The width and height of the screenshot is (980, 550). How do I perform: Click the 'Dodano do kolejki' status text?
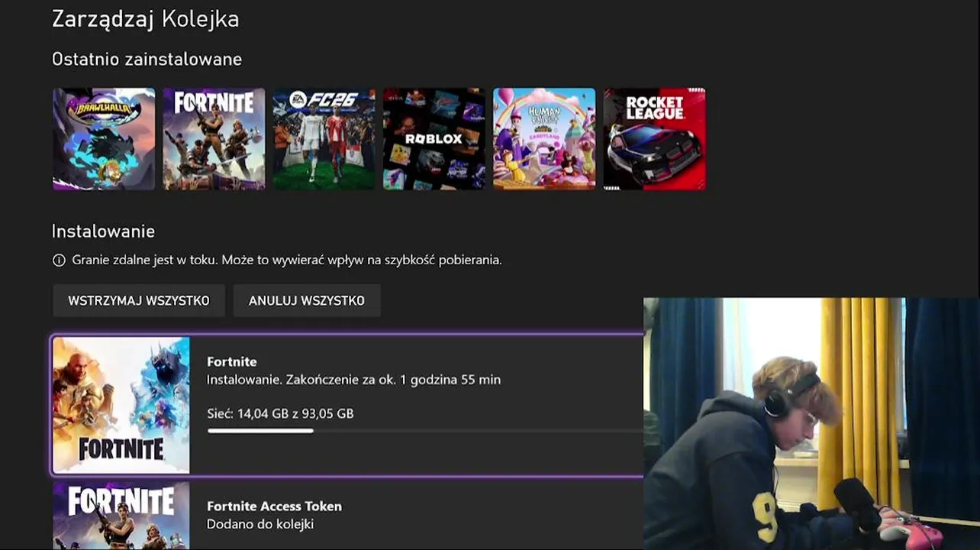260,524
